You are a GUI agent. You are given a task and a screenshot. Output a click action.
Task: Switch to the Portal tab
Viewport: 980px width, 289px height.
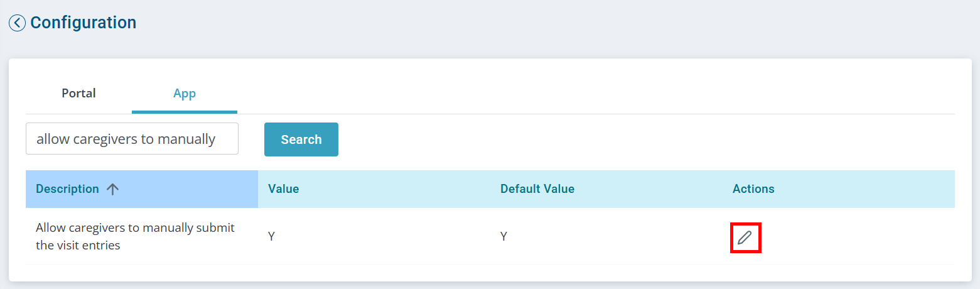click(x=78, y=94)
